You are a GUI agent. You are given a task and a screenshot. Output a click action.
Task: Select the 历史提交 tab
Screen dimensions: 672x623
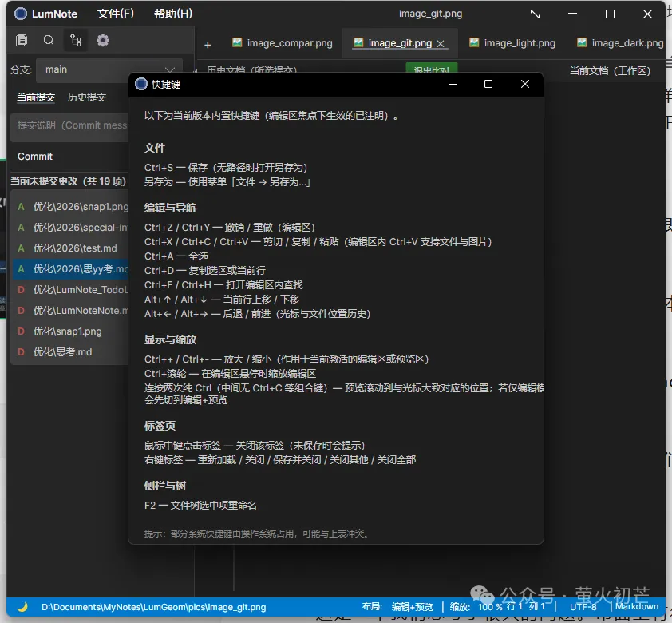click(x=86, y=97)
